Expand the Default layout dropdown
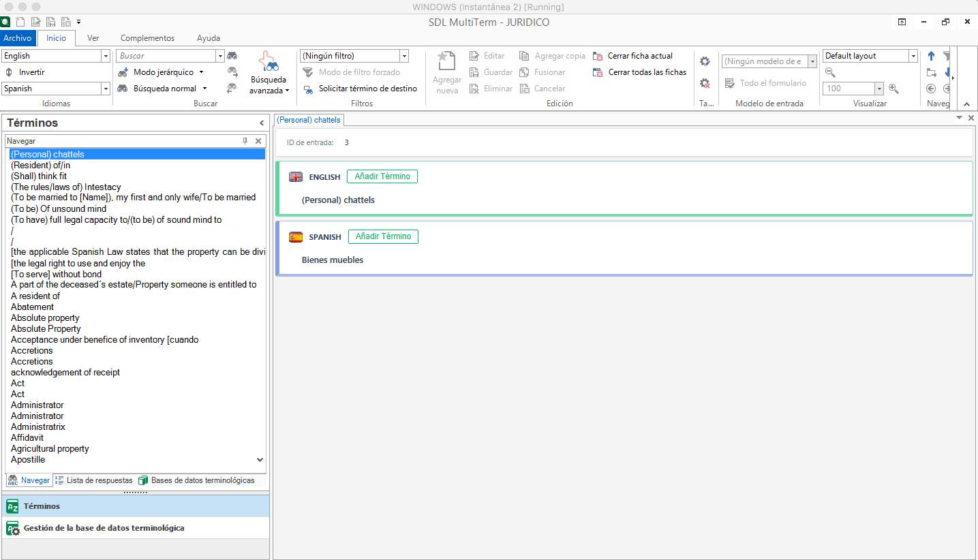This screenshot has height=560, width=978. coord(913,56)
